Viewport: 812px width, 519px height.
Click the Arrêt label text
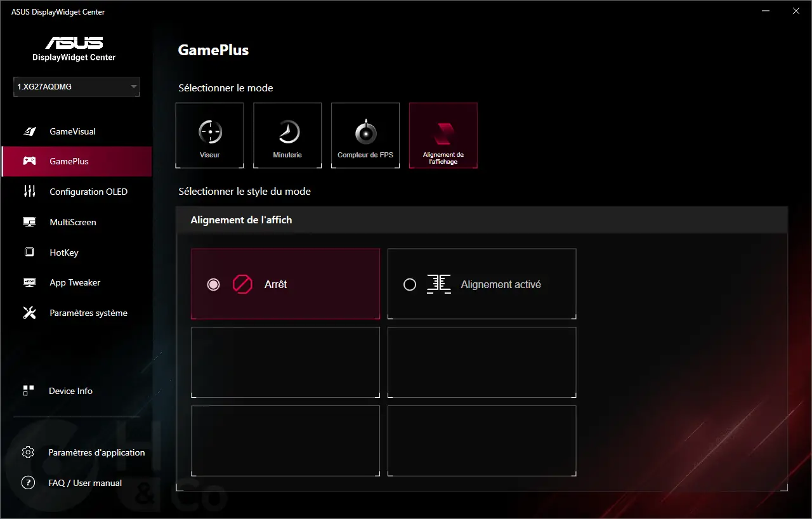pos(275,284)
